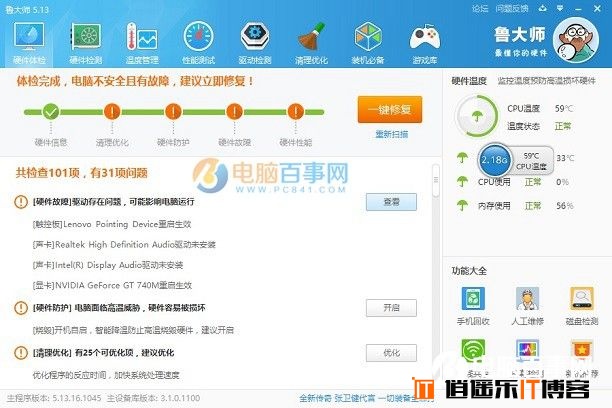Viewport: 612px width, 408px height.
Task: Click the 一键修复 one-click repair button
Action: [x=390, y=110]
